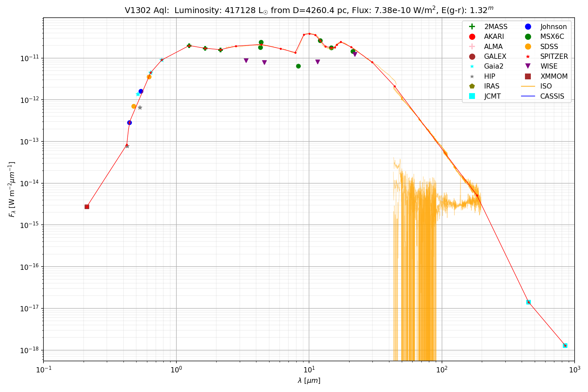Click the WISE purple triangle legend marker
588x392 pixels.
point(528,66)
